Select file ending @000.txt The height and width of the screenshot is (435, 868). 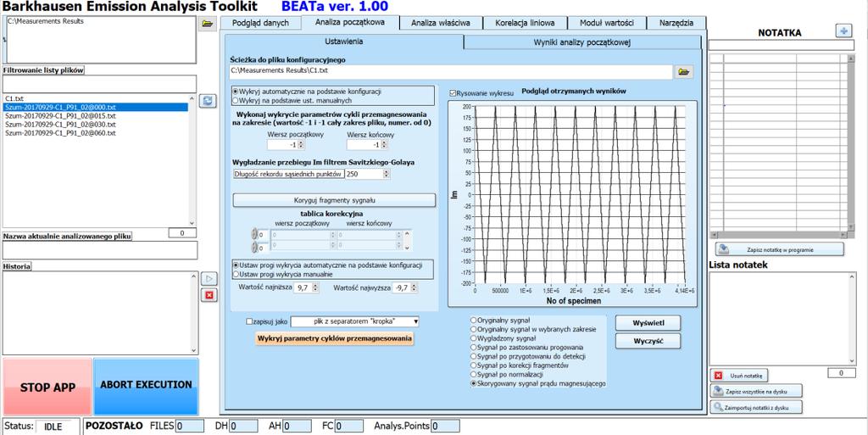(95, 107)
